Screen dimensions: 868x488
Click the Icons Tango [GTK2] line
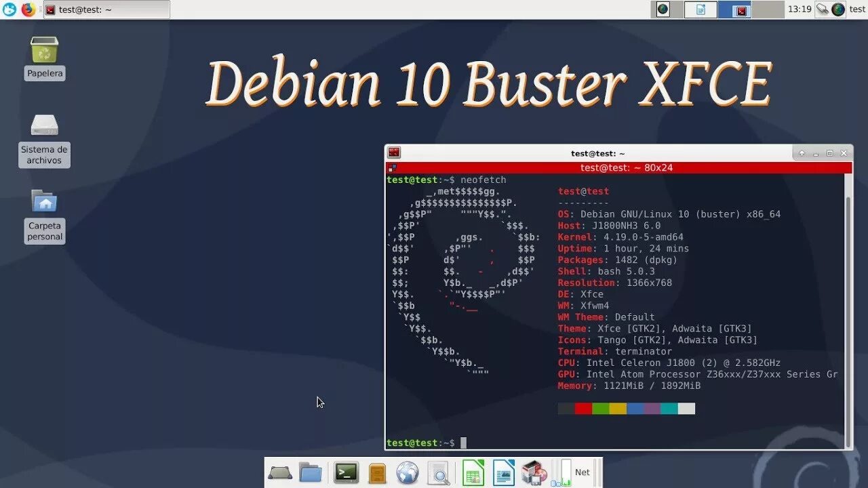pyautogui.click(x=658, y=340)
